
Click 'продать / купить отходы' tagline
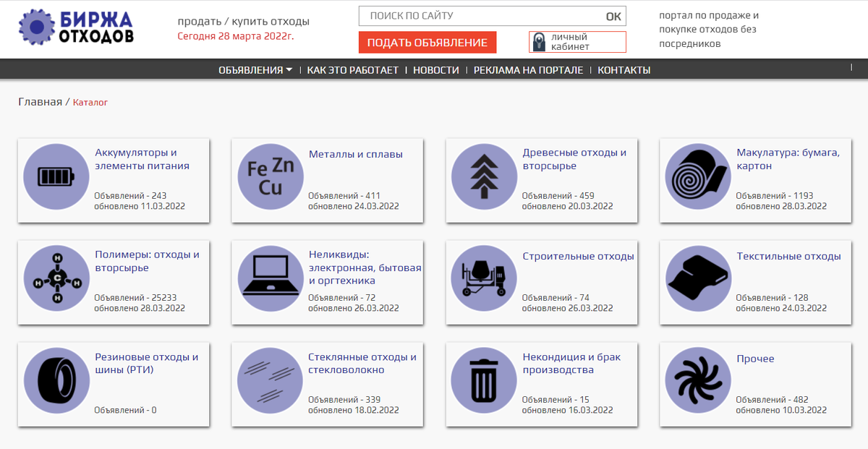(x=243, y=21)
